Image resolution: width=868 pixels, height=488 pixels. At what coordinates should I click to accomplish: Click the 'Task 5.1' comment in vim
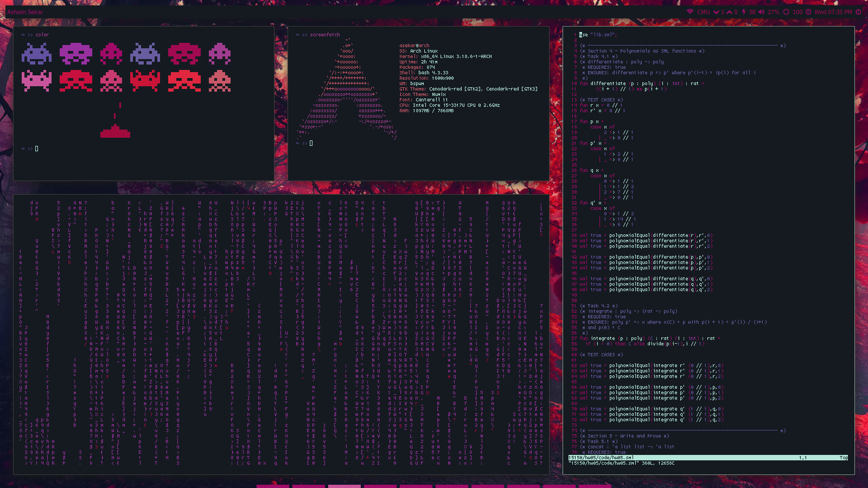coord(598,441)
